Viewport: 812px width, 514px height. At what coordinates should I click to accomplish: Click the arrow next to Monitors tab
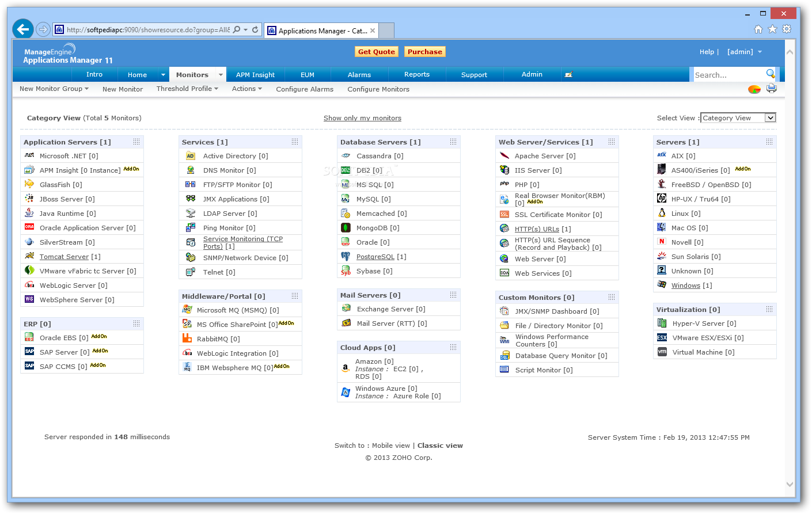(x=221, y=75)
